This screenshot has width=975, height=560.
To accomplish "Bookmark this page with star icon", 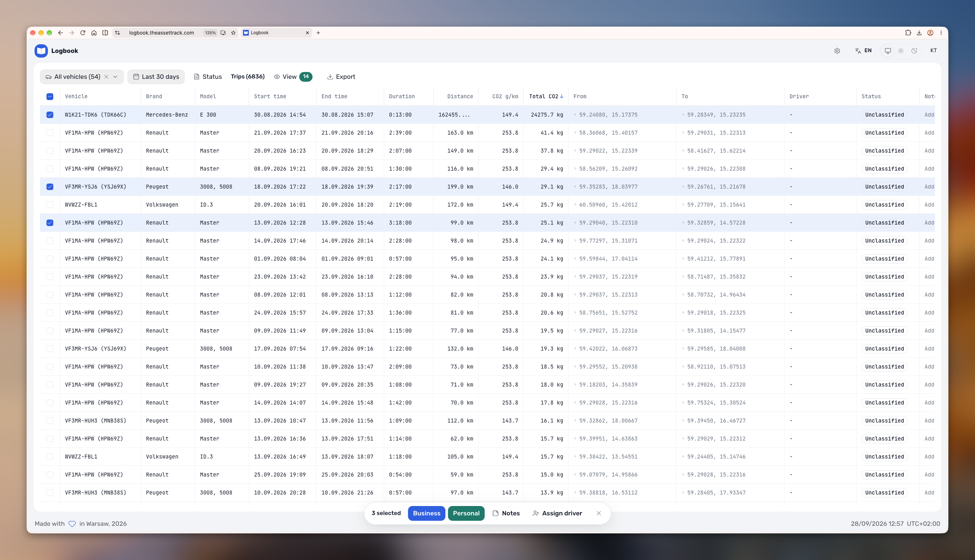I will pos(233,33).
